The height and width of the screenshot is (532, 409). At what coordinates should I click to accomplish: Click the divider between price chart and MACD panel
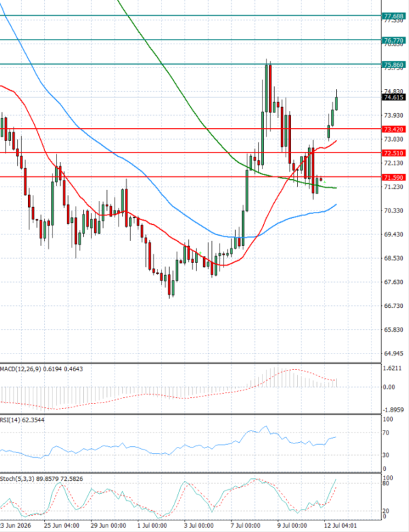[190, 363]
